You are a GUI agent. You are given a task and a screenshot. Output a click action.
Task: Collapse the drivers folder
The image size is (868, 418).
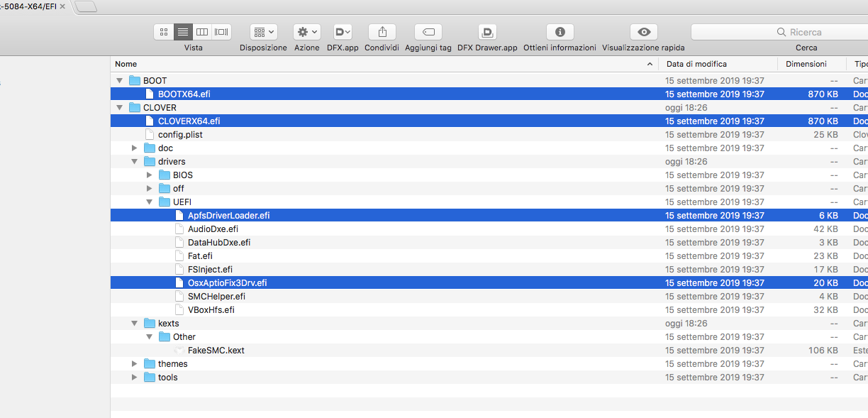135,162
